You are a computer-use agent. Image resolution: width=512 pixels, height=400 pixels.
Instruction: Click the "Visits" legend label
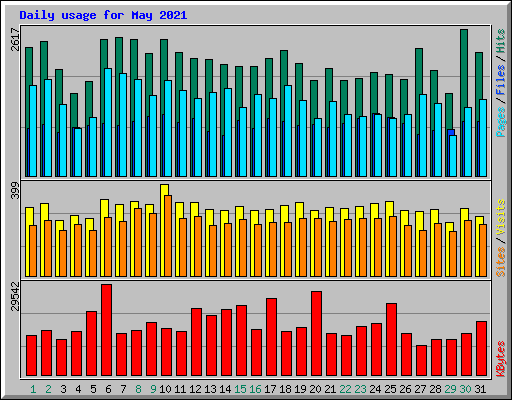pyautogui.click(x=500, y=218)
